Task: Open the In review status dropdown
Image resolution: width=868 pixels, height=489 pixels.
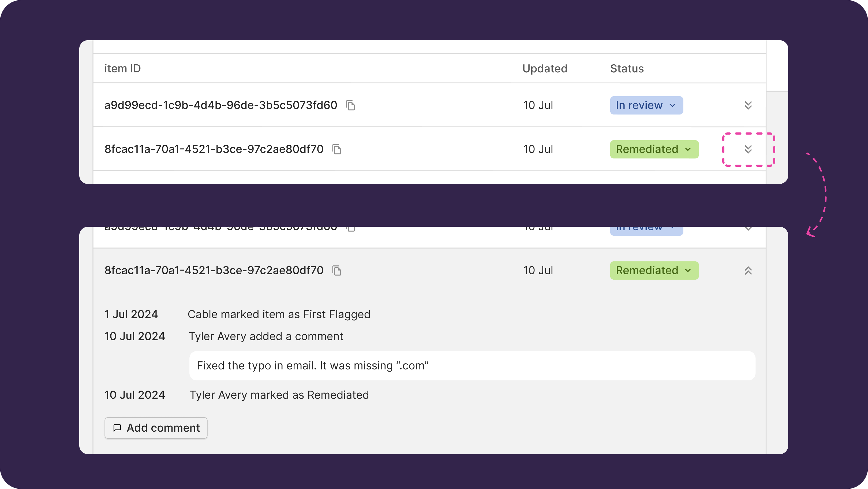Action: click(646, 105)
